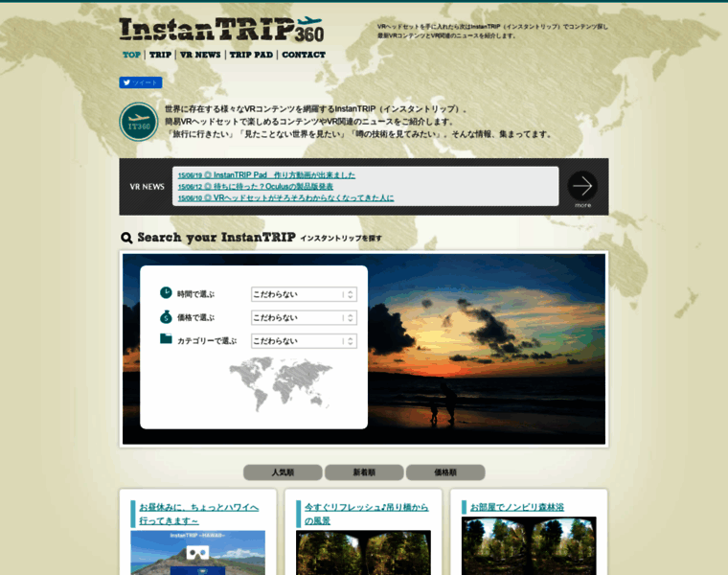Click the InstanTRIP 360 logo
The height and width of the screenshot is (575, 728).
(x=221, y=30)
